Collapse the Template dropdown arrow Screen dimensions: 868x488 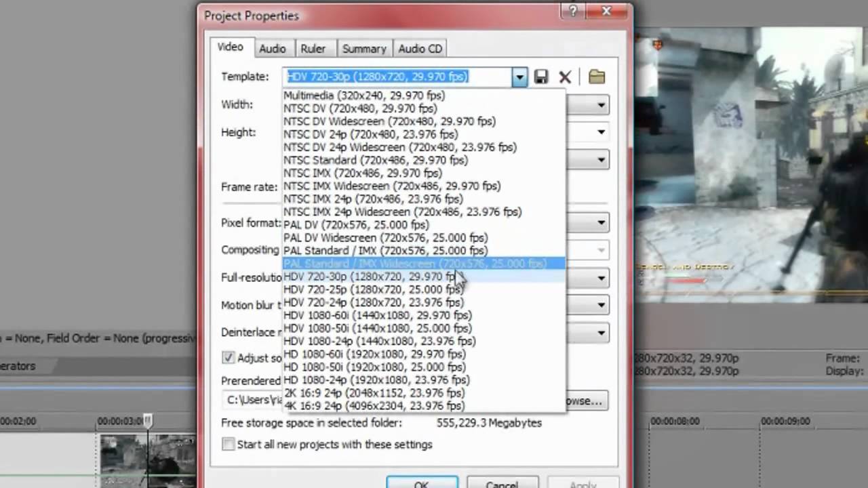519,77
